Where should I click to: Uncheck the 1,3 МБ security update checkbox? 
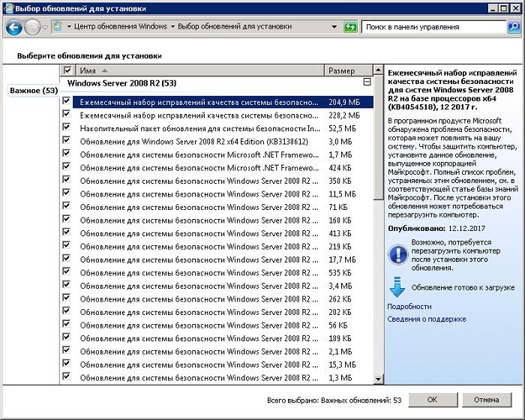[x=66, y=376]
